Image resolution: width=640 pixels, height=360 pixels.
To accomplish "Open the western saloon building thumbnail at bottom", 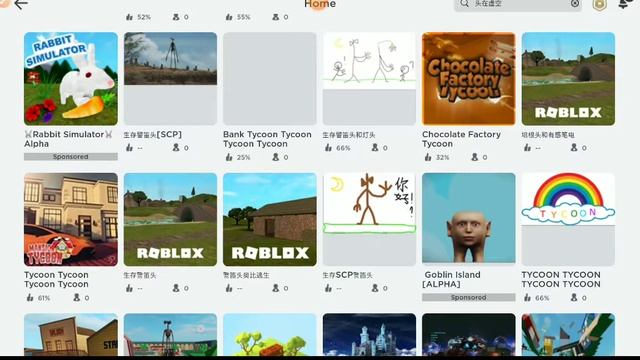I will [71, 334].
